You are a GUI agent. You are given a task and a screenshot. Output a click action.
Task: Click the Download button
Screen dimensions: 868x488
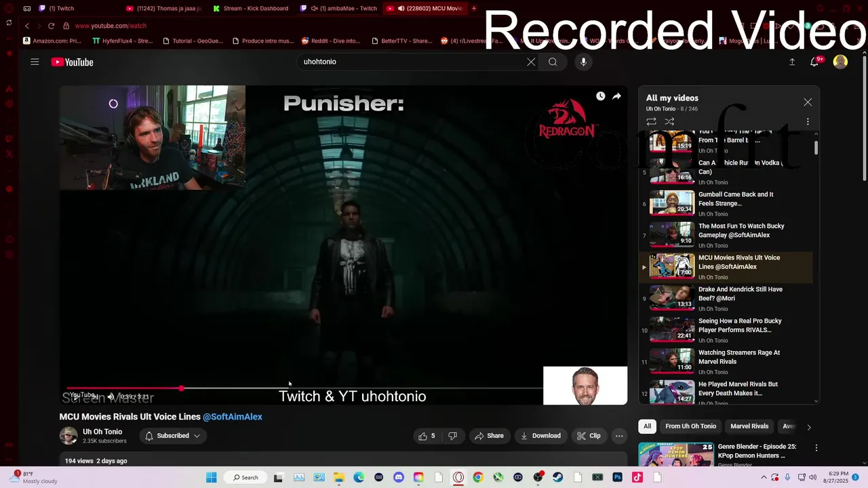[x=540, y=436]
